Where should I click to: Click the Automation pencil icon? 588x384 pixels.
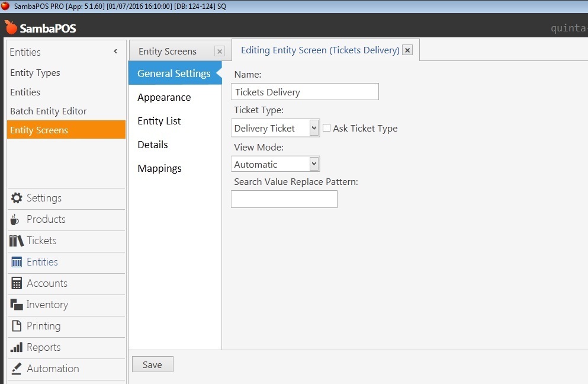pyautogui.click(x=16, y=369)
